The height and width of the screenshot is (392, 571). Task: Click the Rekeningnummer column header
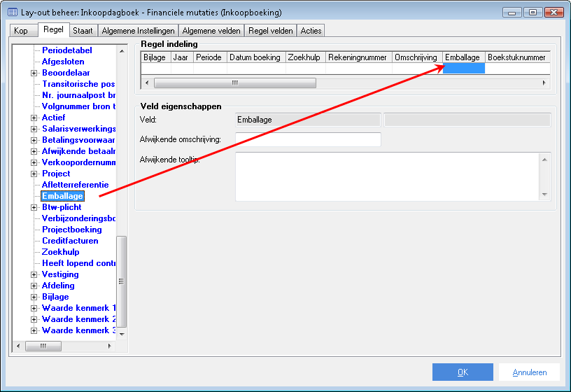click(358, 57)
